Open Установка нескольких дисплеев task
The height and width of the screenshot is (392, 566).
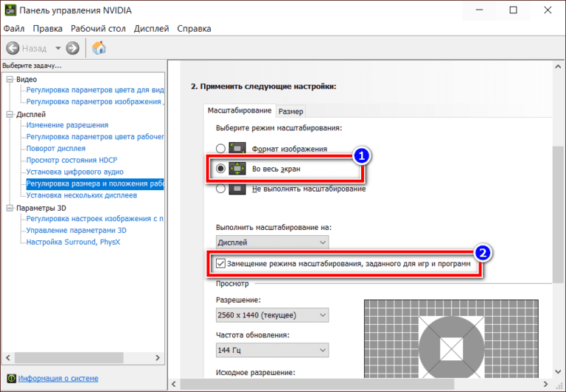[82, 195]
